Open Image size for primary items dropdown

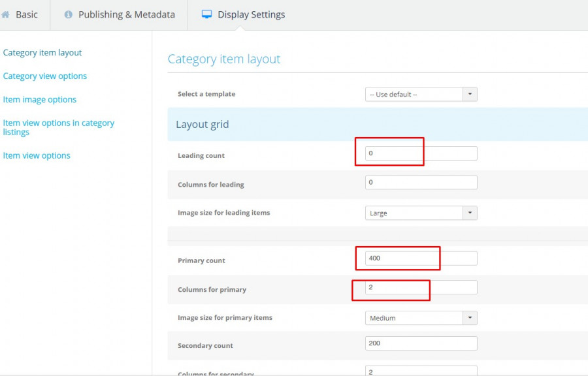(421, 318)
